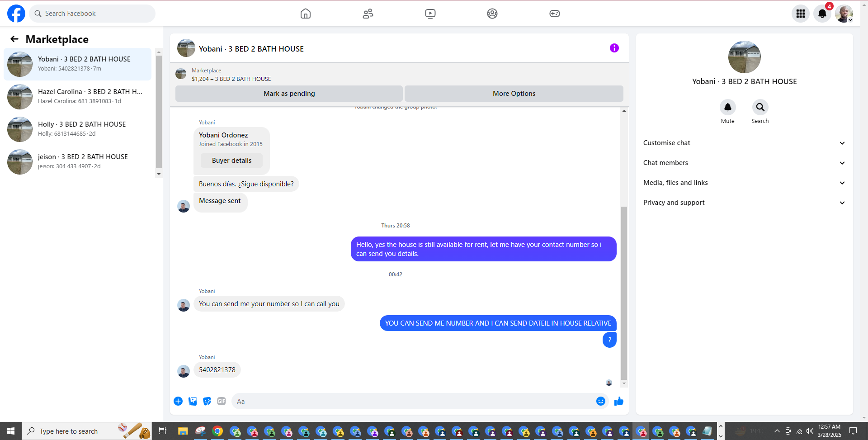Open the jeison conversation
Viewport: 868px width, 440px height.
pos(78,162)
